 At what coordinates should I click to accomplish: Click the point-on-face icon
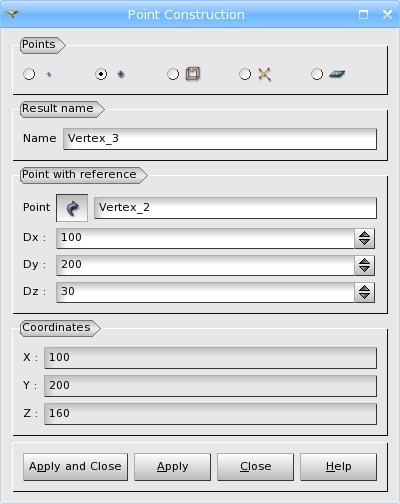click(x=337, y=74)
